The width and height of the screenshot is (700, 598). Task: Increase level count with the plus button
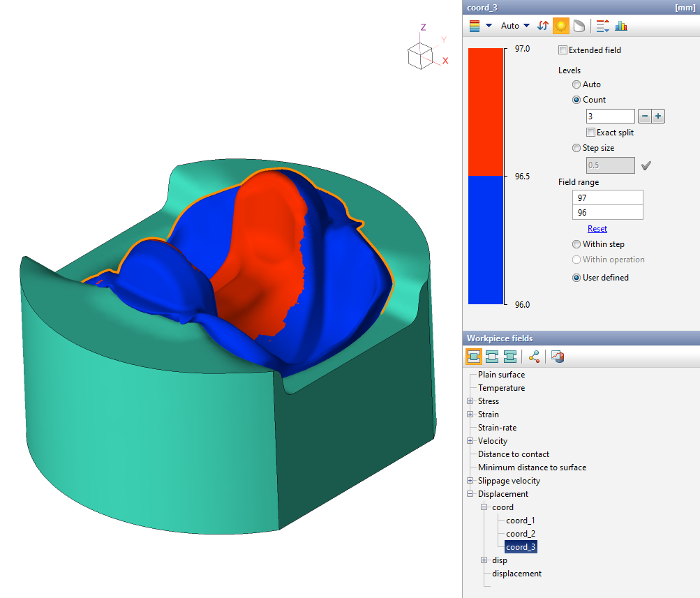(658, 117)
